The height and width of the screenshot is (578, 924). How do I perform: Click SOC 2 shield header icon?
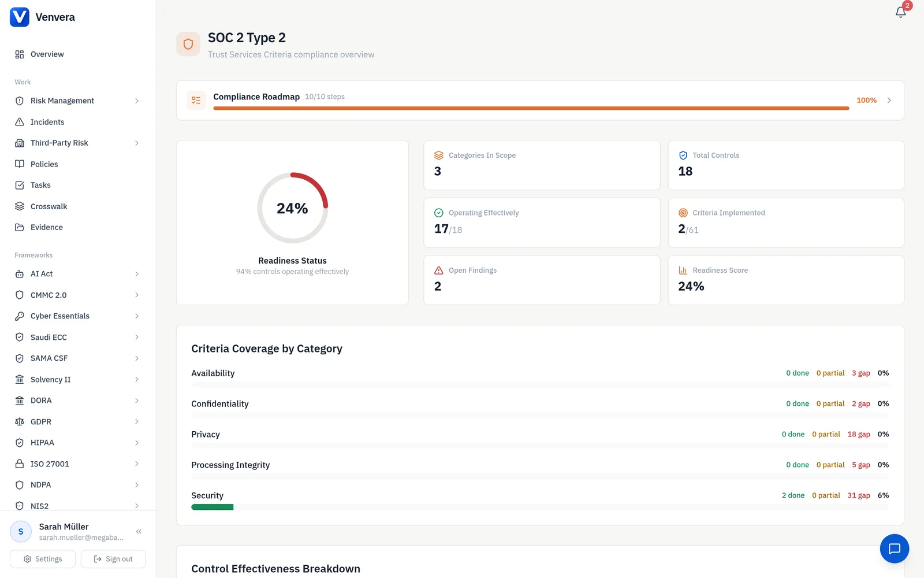click(x=188, y=44)
